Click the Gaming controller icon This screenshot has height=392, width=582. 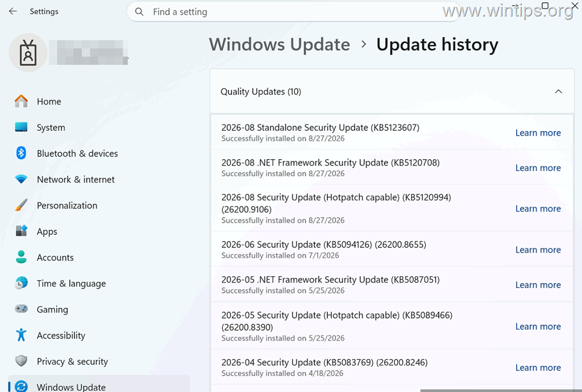pos(21,309)
